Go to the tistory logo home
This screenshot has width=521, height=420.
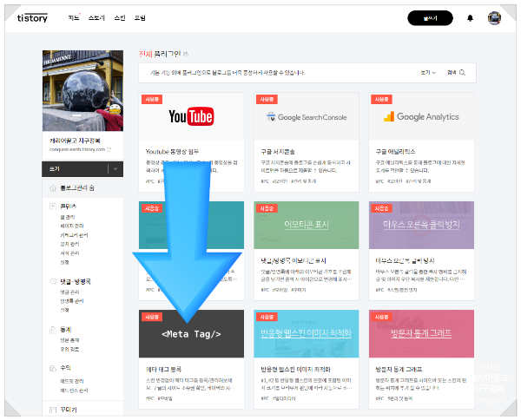[x=32, y=18]
